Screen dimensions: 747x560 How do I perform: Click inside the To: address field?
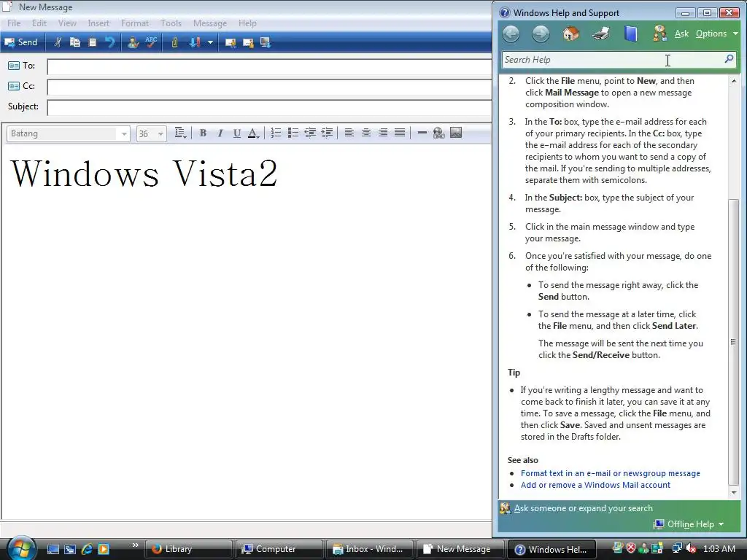[269, 66]
